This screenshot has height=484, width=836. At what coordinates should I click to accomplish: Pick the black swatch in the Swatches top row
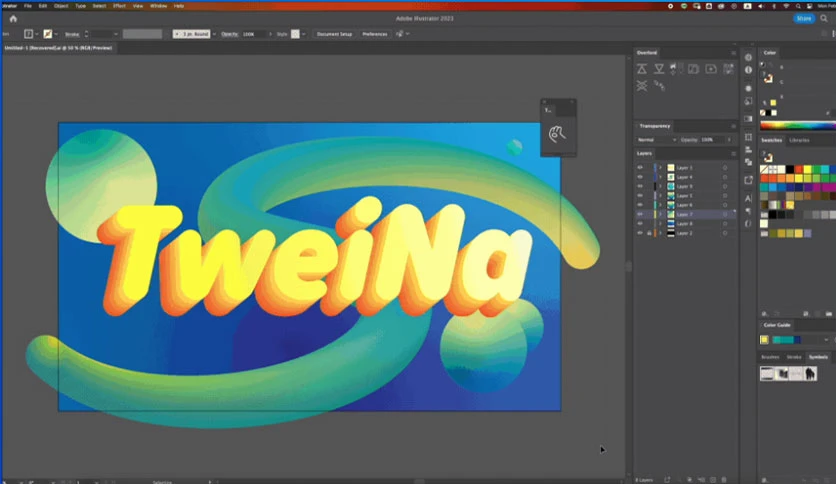(790, 170)
